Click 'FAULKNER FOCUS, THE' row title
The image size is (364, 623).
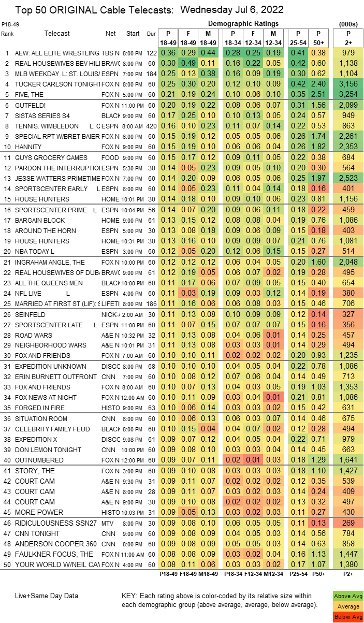[54, 554]
